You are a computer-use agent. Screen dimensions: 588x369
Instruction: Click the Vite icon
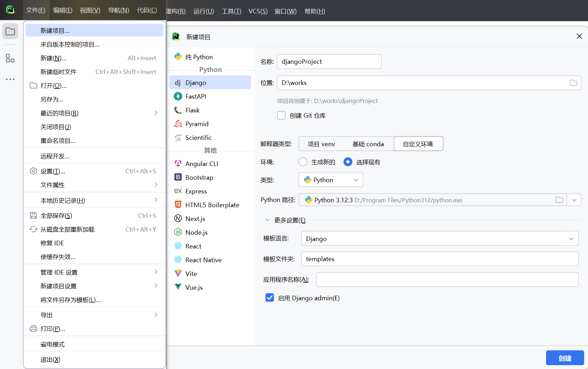tap(178, 273)
